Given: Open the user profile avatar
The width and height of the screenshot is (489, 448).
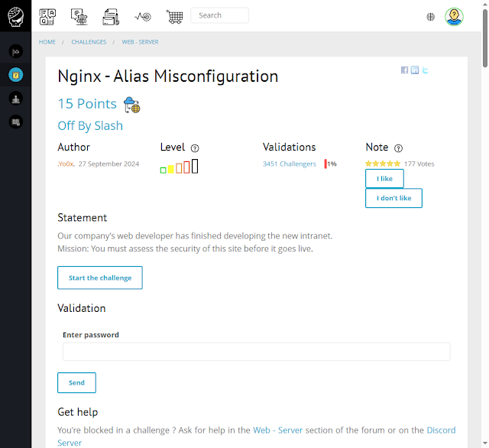Looking at the screenshot, I should click(x=454, y=17).
